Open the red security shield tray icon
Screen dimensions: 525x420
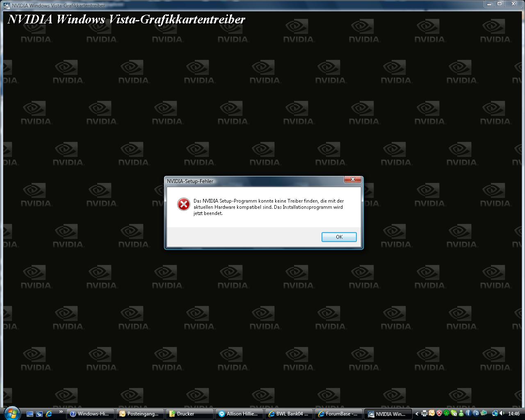[439, 413]
